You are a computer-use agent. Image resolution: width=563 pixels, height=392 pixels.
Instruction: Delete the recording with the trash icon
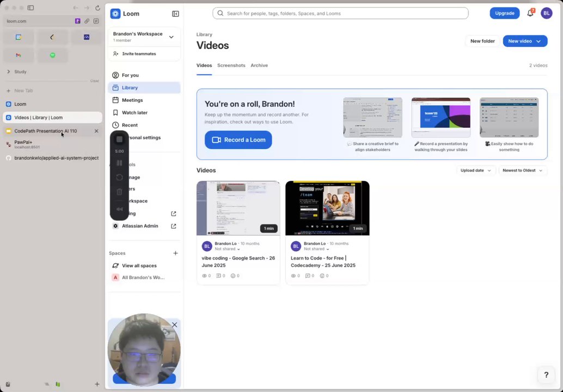coord(119,192)
